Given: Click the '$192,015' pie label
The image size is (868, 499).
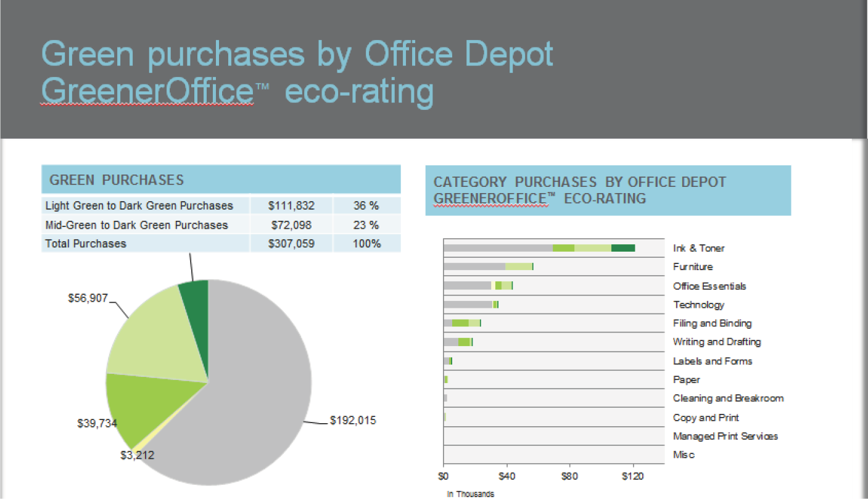Looking at the screenshot, I should (x=353, y=421).
